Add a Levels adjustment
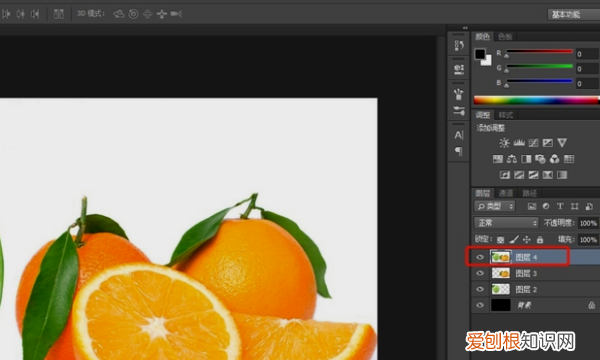Image resolution: width=600 pixels, height=360 pixels. point(519,143)
